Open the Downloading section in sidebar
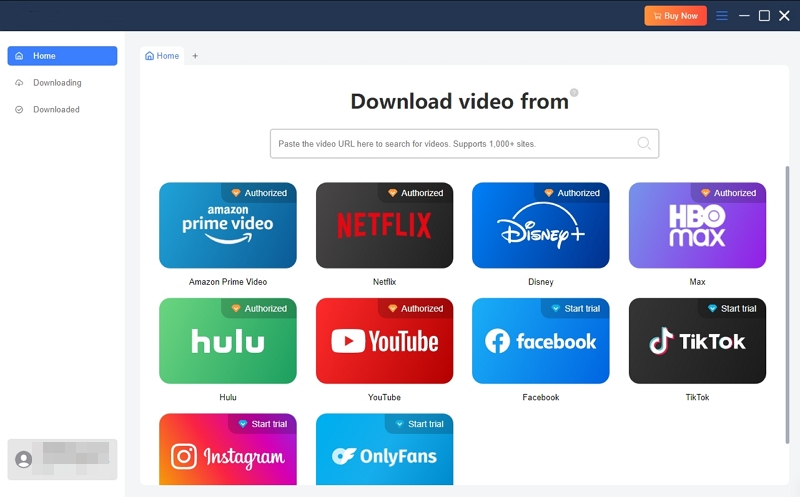 click(62, 83)
